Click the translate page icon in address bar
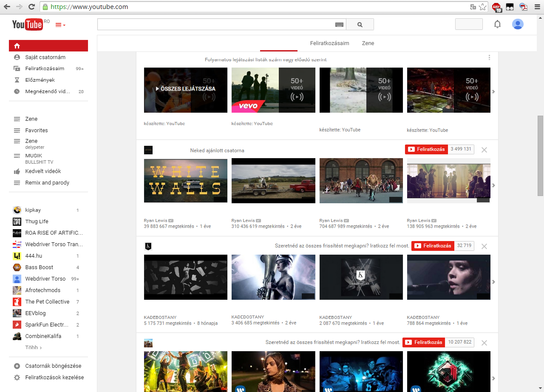The image size is (544, 392). pos(473,7)
